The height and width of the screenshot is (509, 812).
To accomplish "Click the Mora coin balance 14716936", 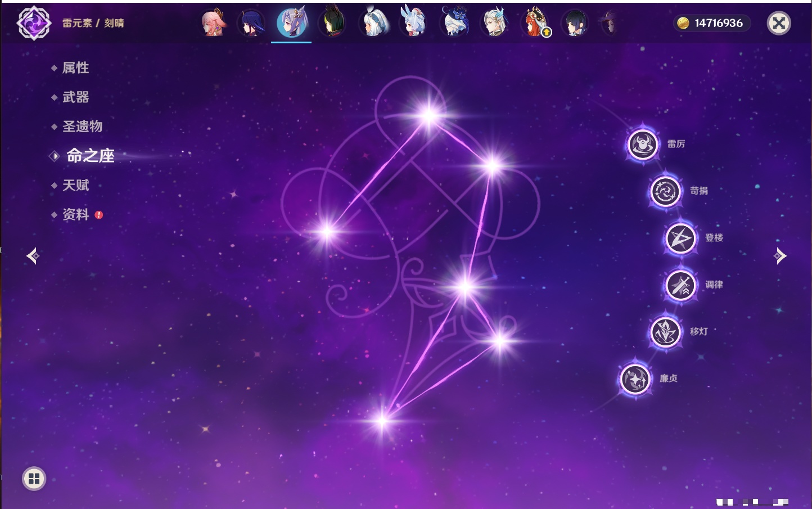I will [711, 23].
